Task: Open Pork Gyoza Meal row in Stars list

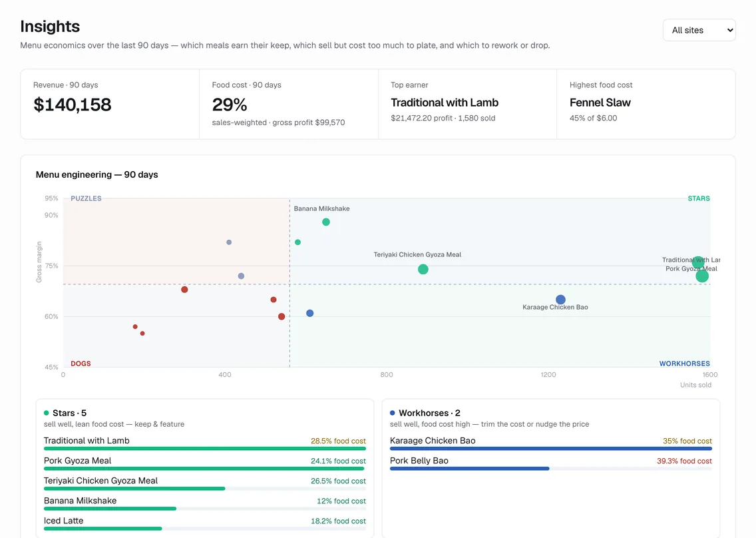Action: (x=204, y=463)
